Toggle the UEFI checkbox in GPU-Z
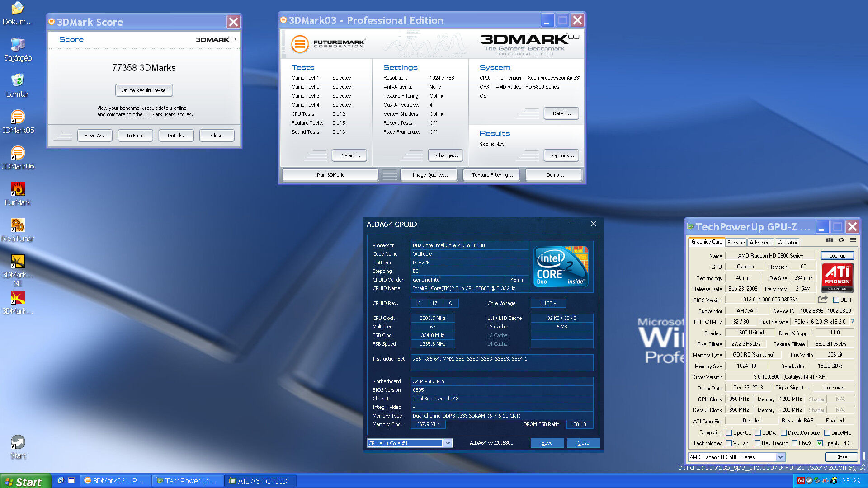Image resolution: width=868 pixels, height=488 pixels. click(836, 300)
